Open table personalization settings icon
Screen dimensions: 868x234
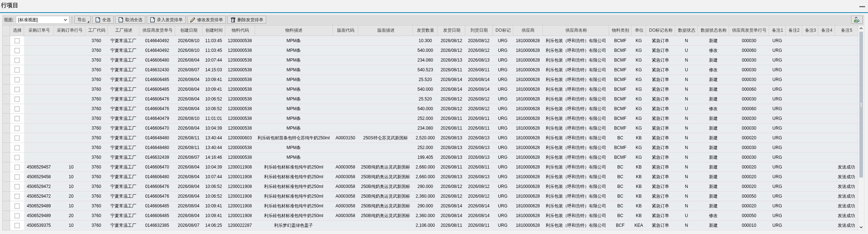tap(856, 20)
